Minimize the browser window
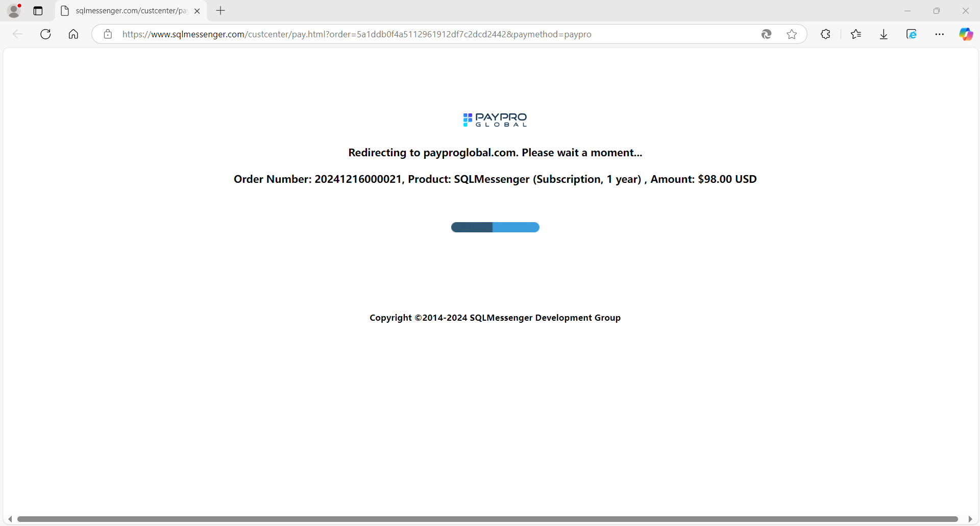Image resolution: width=980 pixels, height=526 pixels. 908,11
